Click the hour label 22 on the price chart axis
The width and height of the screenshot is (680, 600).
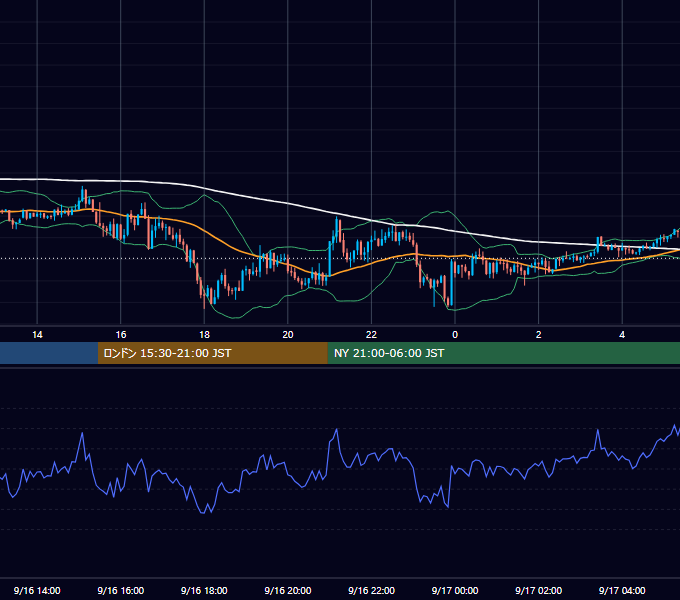point(371,334)
